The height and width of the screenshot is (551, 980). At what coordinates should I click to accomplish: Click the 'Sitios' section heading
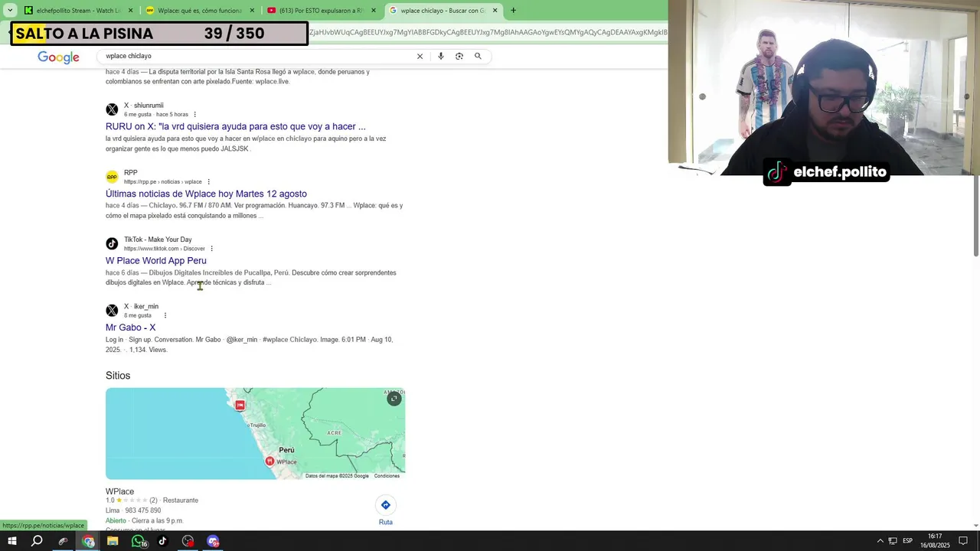click(118, 376)
